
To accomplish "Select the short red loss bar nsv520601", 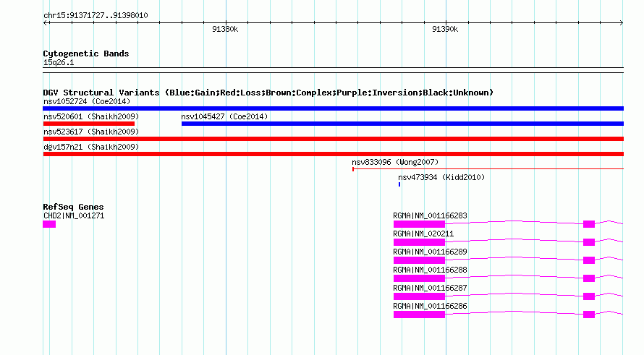I will coord(89,124).
